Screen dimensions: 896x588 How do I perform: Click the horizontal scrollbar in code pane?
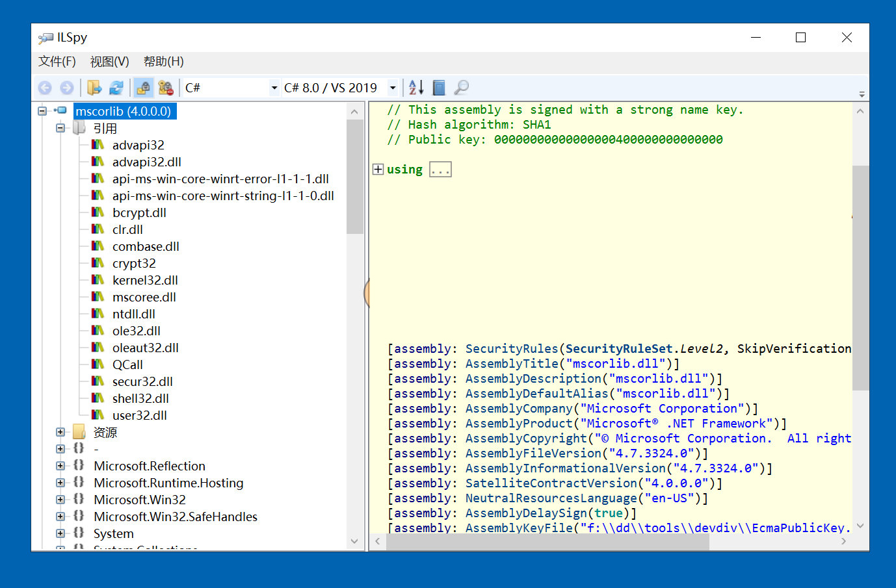pos(546,541)
